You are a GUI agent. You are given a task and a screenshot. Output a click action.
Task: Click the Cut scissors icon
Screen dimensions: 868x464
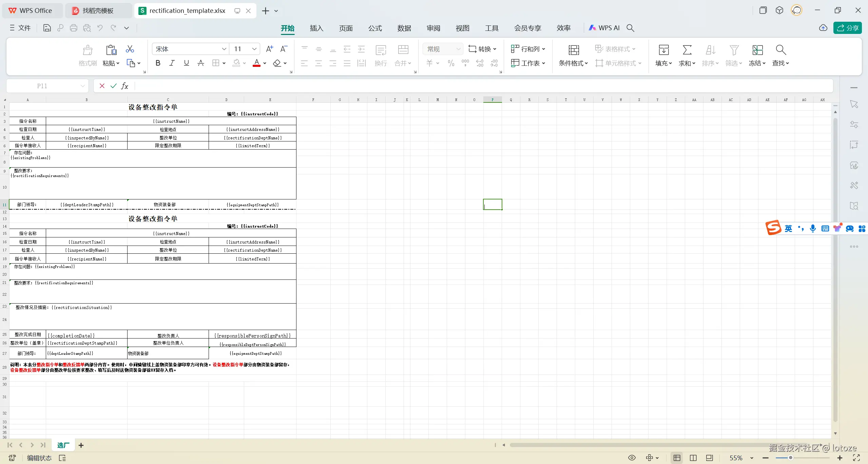pos(130,49)
